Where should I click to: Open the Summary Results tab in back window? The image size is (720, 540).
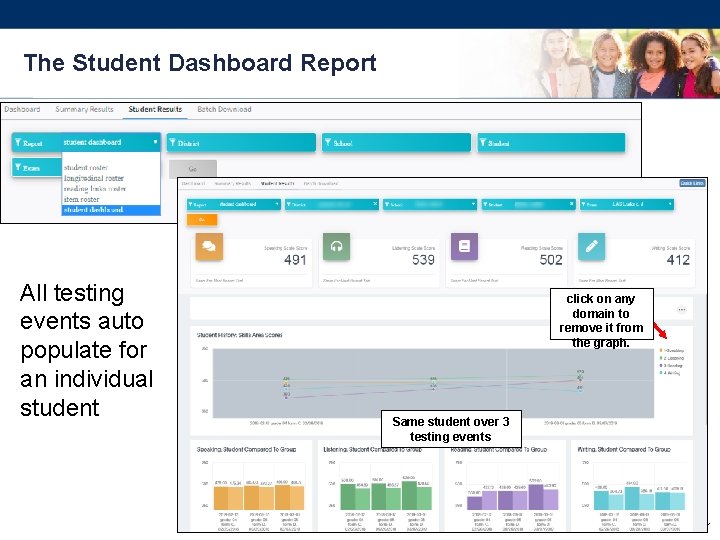click(84, 109)
